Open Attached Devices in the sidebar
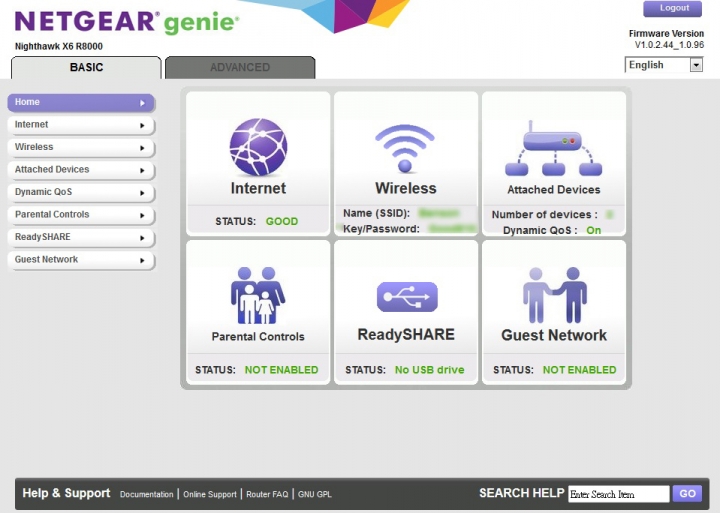Viewport: 720px width, 513px height. point(81,170)
